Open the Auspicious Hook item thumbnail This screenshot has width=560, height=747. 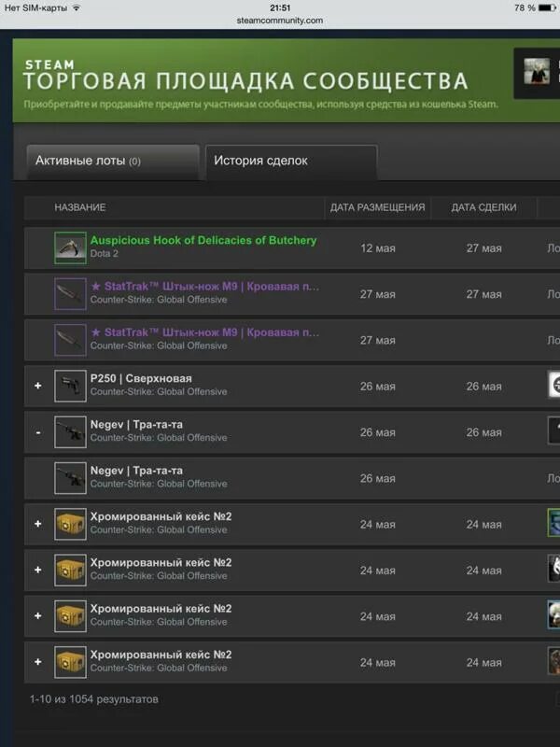coord(70,247)
